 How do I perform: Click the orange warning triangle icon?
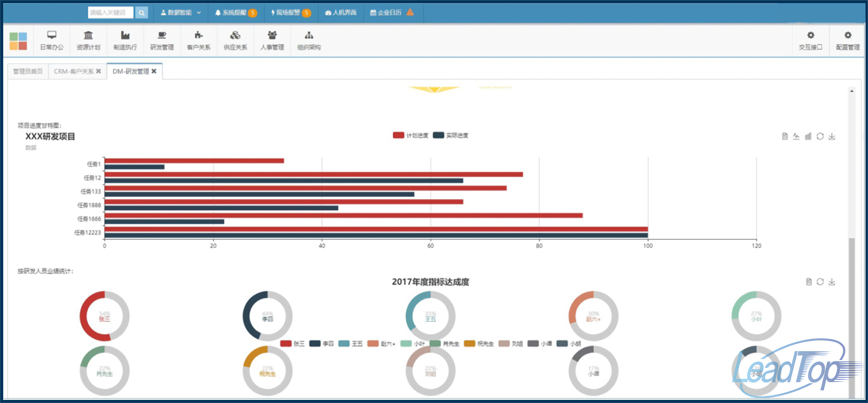coord(410,12)
